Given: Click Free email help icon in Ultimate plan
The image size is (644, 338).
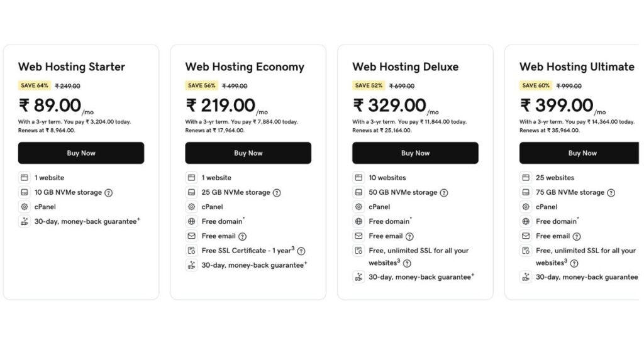Looking at the screenshot, I should click(x=577, y=236).
